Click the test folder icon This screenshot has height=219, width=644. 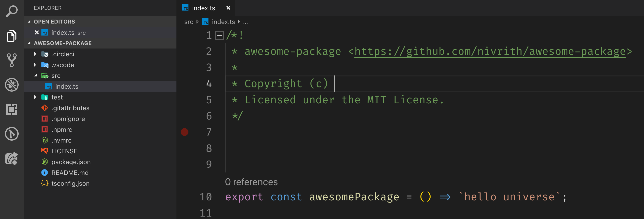pyautogui.click(x=45, y=97)
